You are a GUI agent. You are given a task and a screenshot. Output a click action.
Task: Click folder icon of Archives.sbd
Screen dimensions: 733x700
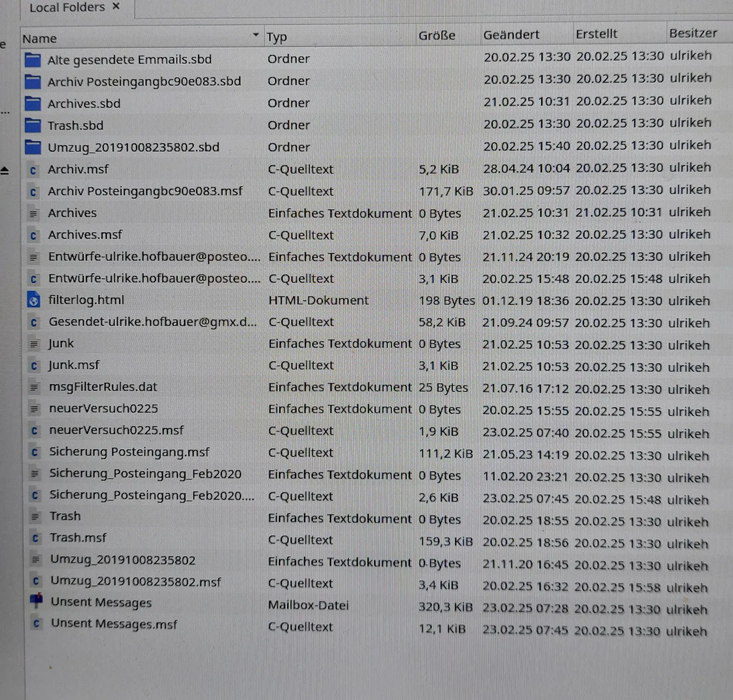[33, 104]
